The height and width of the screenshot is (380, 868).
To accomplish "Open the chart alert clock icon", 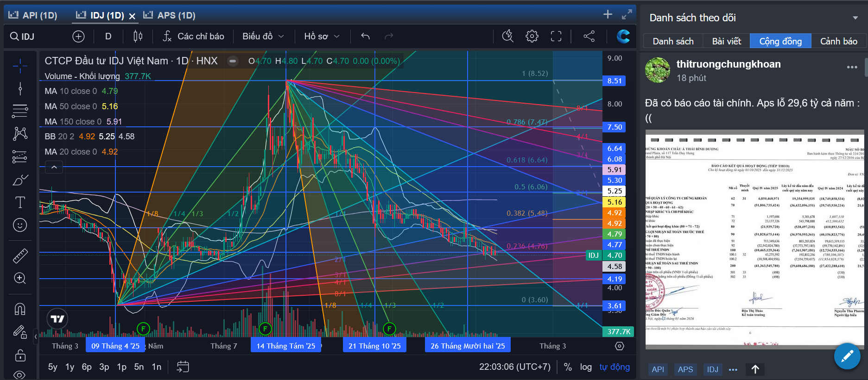I will pos(508,36).
